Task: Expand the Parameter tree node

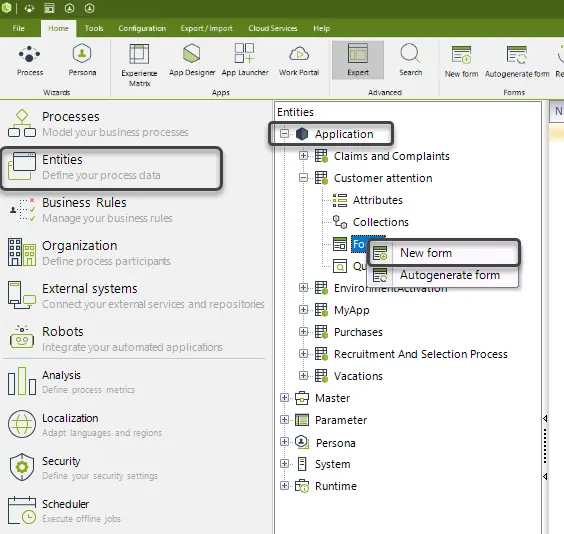Action: [x=284, y=420]
